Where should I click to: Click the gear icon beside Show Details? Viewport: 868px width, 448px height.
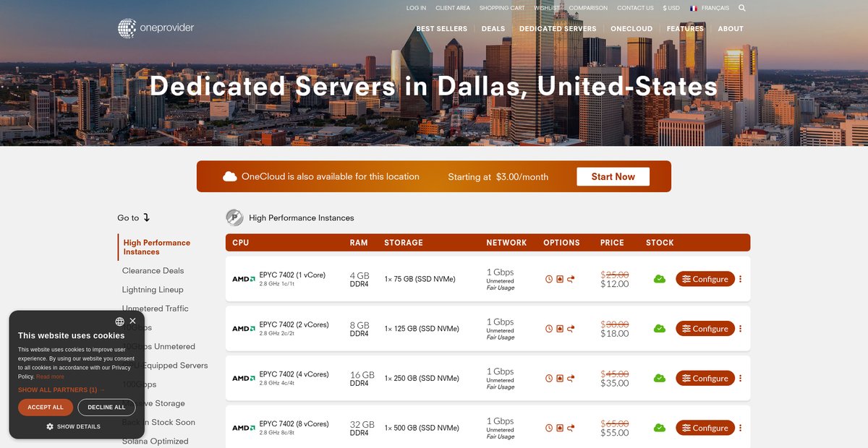[50, 426]
